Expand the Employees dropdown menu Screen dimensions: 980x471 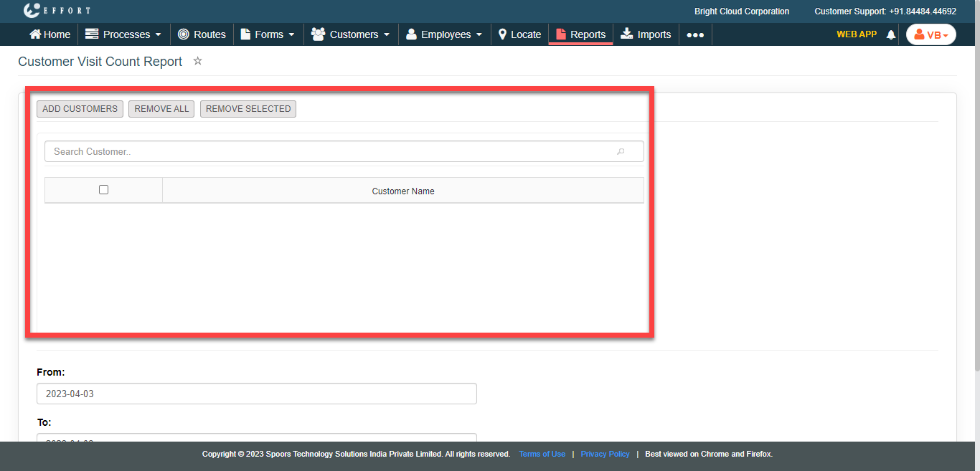444,34
